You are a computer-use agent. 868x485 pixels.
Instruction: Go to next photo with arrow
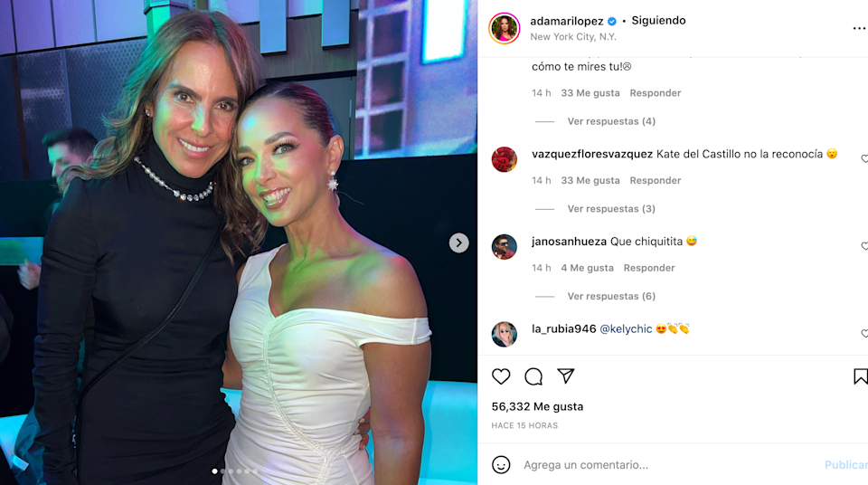pyautogui.click(x=459, y=242)
